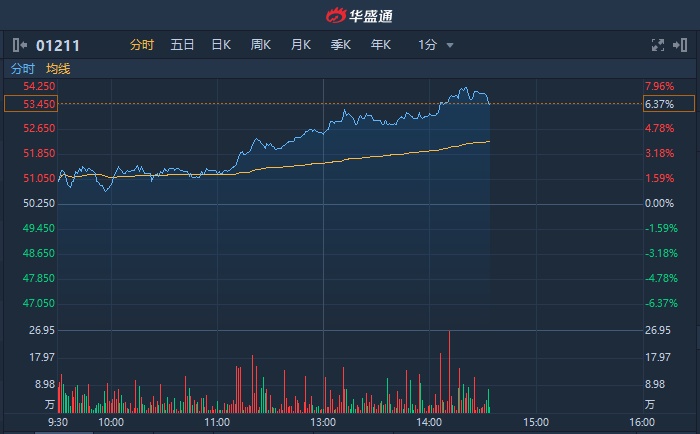Click the dropdown arrow next to 1分
This screenshot has height=434, width=700.
(x=450, y=45)
